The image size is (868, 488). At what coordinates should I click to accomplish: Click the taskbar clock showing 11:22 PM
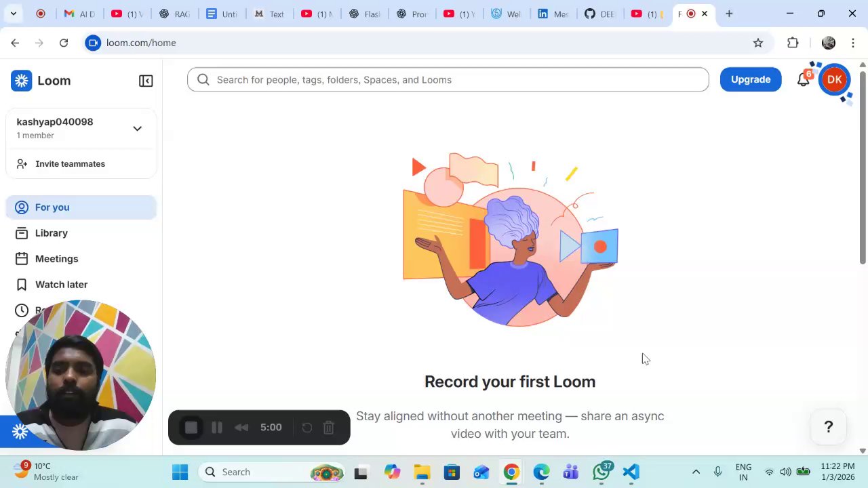point(837,472)
